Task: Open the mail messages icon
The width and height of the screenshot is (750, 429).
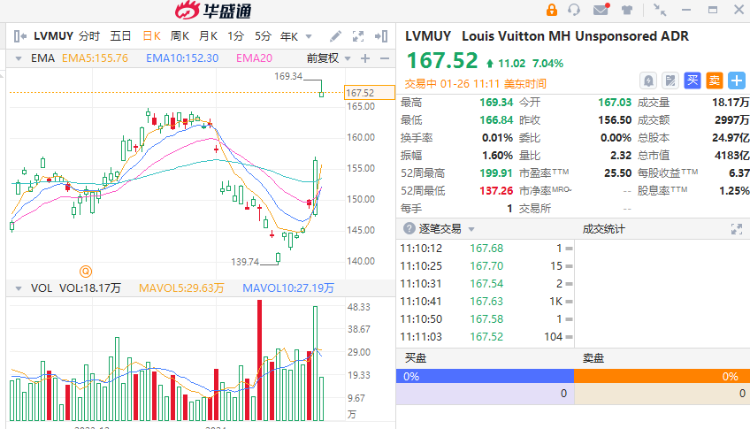Action: 601,10
